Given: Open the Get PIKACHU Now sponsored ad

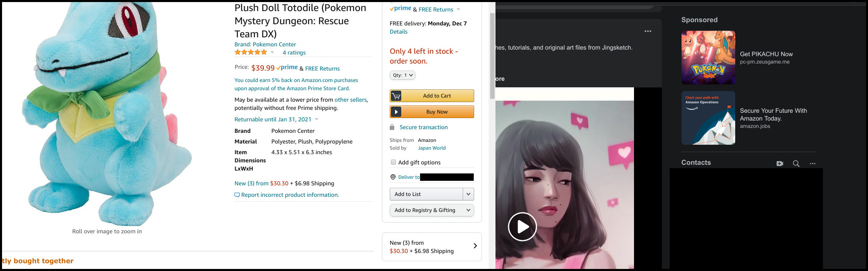Looking at the screenshot, I should pyautogui.click(x=766, y=54).
